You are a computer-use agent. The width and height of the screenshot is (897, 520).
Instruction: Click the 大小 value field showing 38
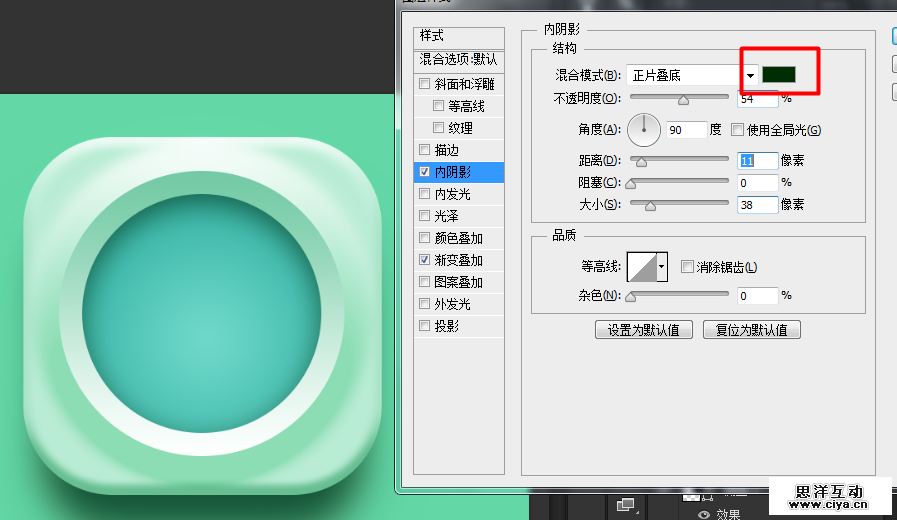[757, 205]
